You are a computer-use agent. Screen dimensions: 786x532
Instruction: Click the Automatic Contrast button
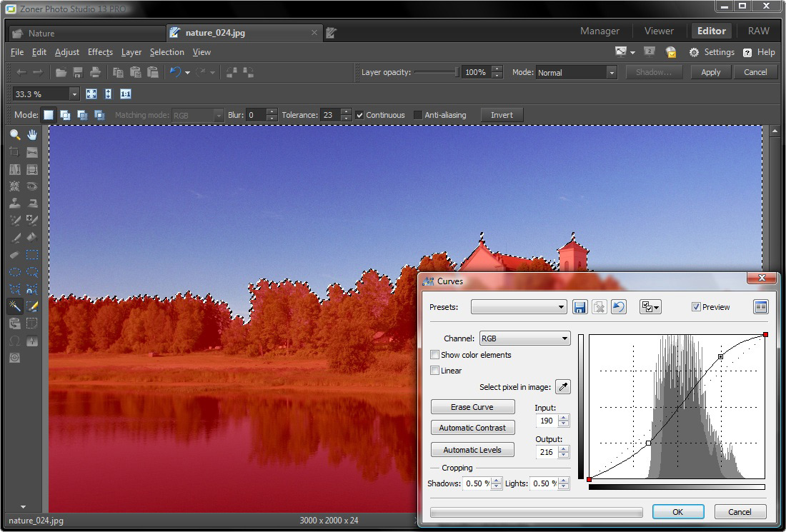[x=472, y=428]
